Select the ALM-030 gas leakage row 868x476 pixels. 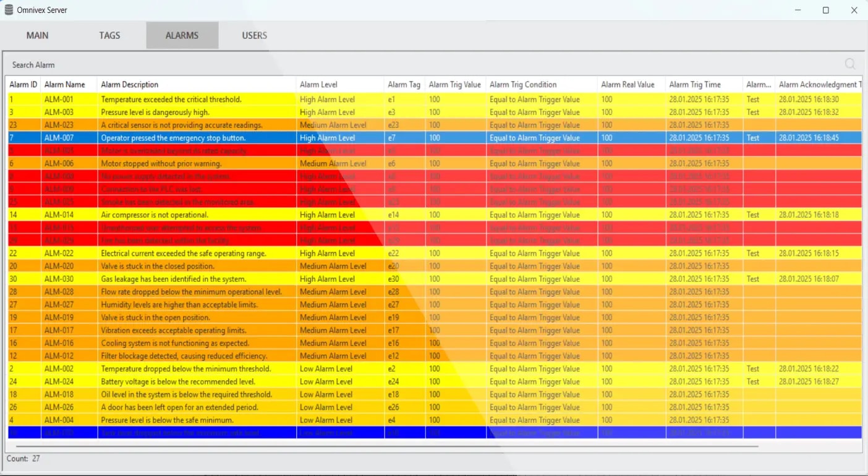click(173, 279)
